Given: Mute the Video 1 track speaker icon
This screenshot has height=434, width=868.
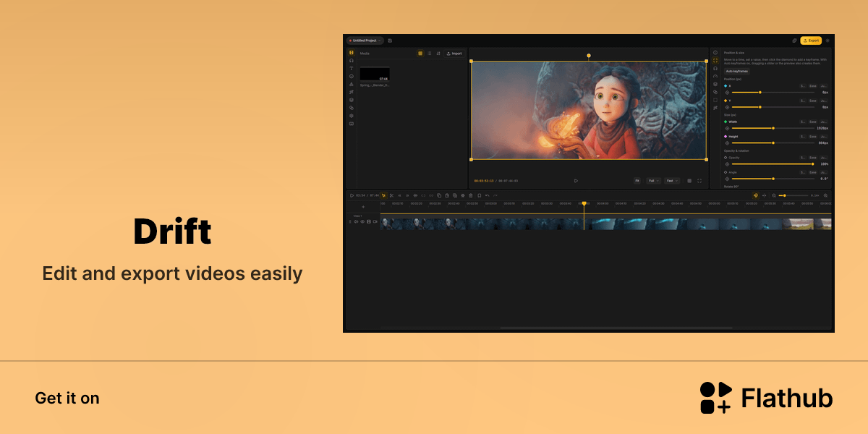Looking at the screenshot, I should [x=356, y=221].
